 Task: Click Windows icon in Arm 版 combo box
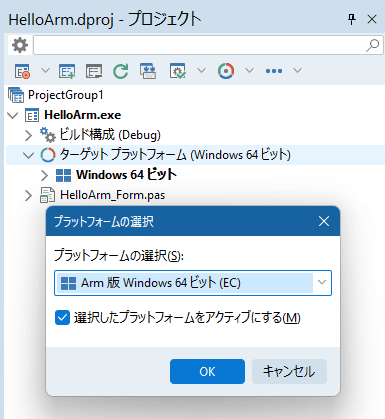68,283
